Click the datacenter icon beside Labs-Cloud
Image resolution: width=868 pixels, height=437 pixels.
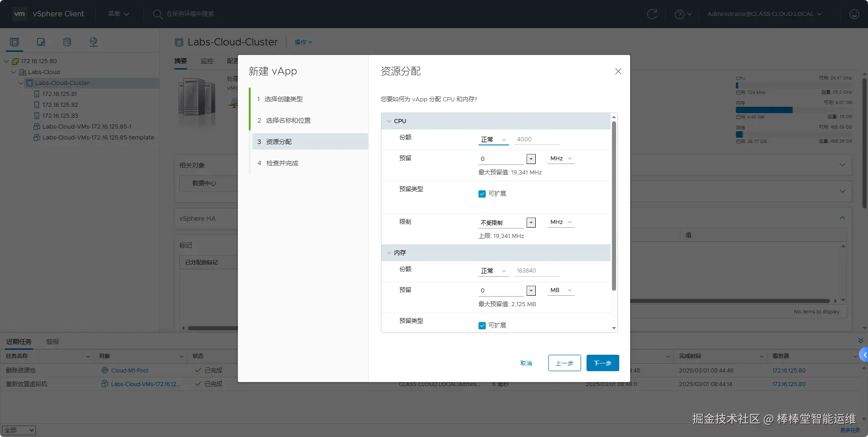[23, 72]
